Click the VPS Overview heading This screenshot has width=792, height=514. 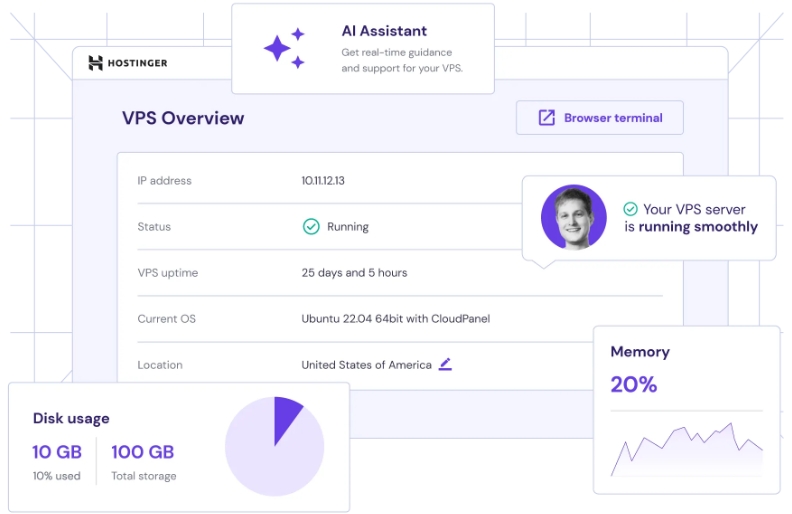point(183,118)
